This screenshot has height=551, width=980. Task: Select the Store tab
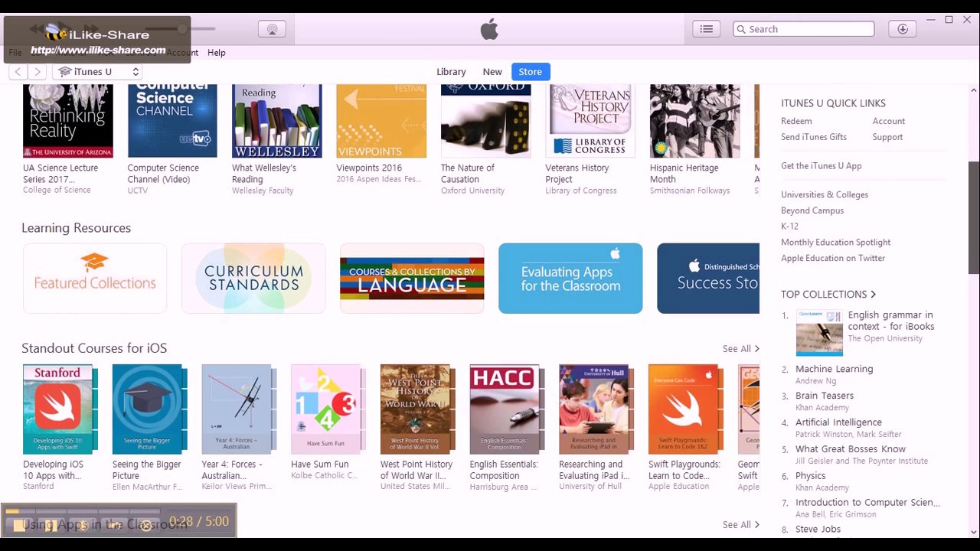pos(530,72)
